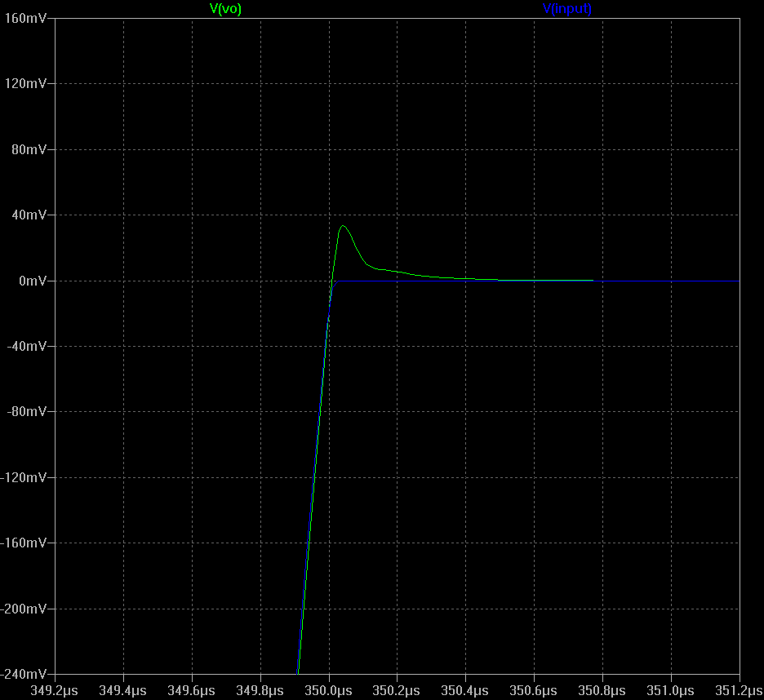
Task: Click the 351.0µs time axis label
Action: [670, 691]
